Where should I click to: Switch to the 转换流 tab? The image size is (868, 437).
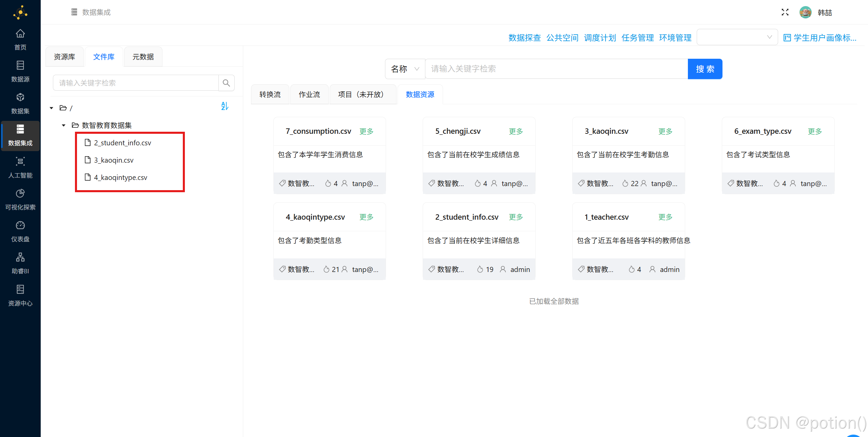[270, 94]
